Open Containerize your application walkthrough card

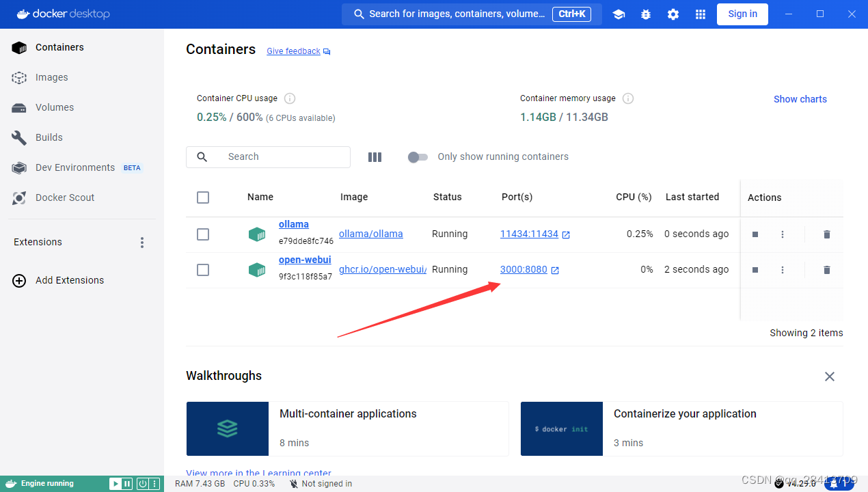coord(681,428)
